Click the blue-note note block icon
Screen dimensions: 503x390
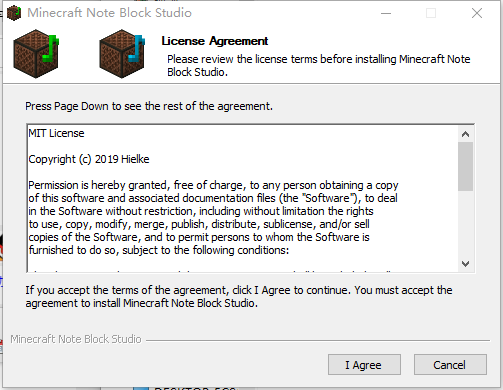coord(122,54)
